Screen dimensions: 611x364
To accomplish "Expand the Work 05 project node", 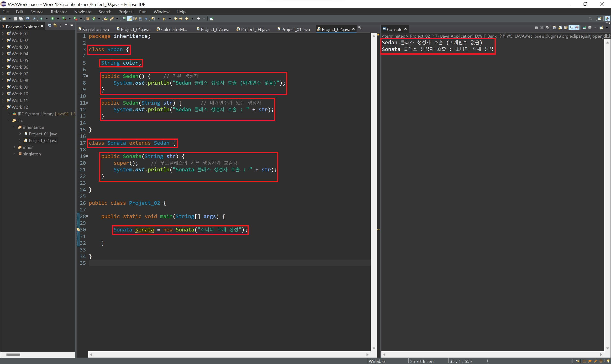I will pyautogui.click(x=3, y=60).
